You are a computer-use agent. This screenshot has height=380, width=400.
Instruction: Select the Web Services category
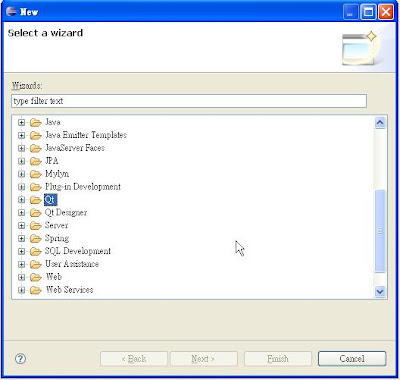click(69, 290)
